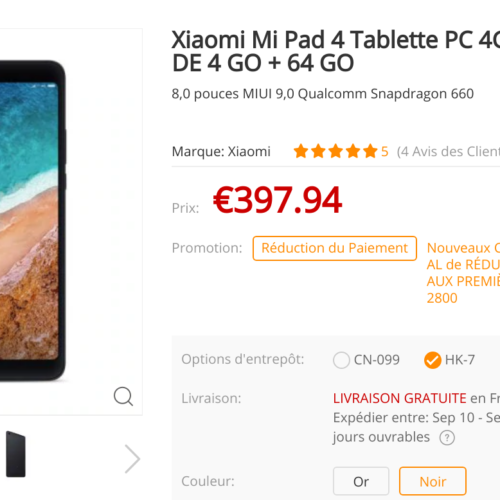The width and height of the screenshot is (500, 500).
Task: Click the LIVRAISON GRATUITE shipping text
Action: coord(400,398)
